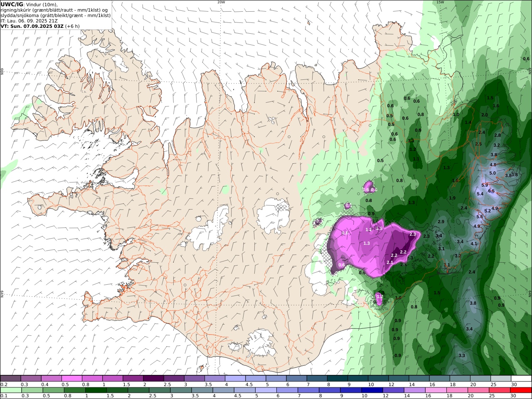Select the 5.6 precipitation value in the southeast
This screenshot has height=399, width=532.
coord(480,217)
